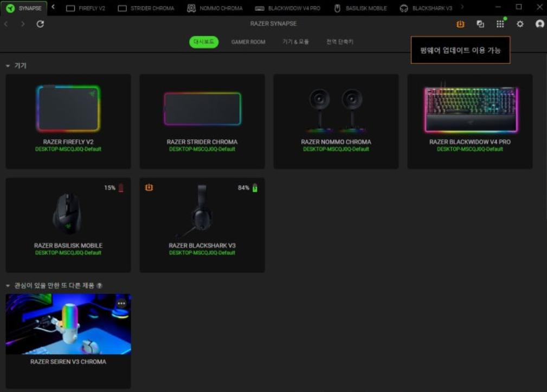Open the Seiren V3 Chroma more options menu
This screenshot has height=392, width=547.
[121, 304]
